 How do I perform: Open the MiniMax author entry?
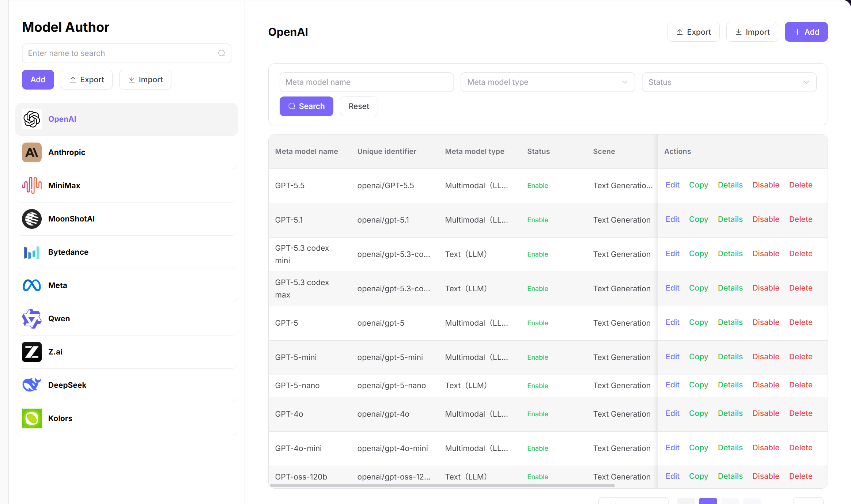[126, 186]
